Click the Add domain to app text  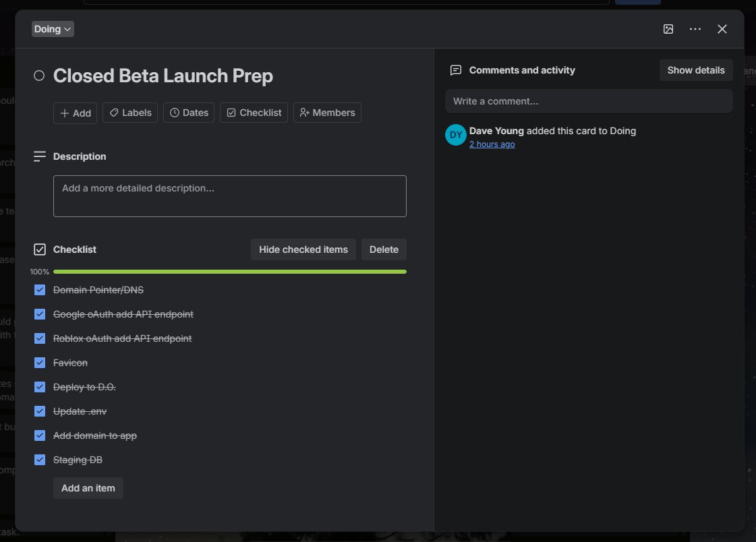95,435
